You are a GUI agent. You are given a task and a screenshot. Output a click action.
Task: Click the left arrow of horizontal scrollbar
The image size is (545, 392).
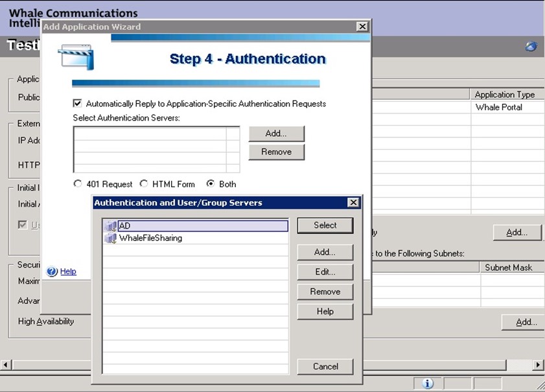(x=5, y=365)
